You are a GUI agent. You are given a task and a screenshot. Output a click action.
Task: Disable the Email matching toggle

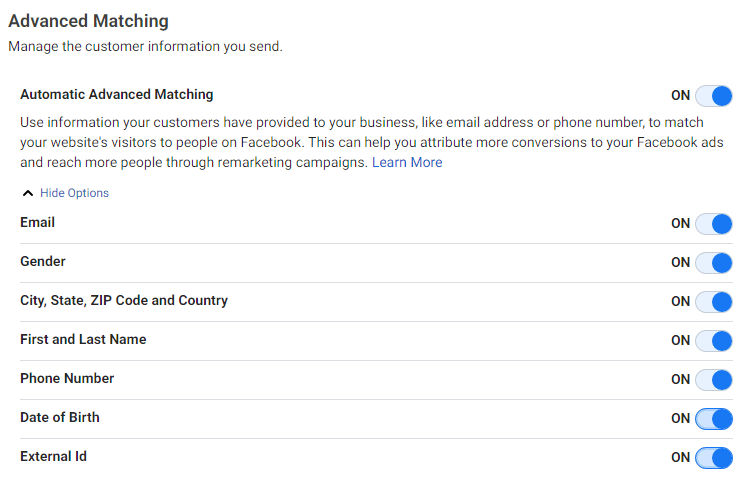[x=714, y=224]
